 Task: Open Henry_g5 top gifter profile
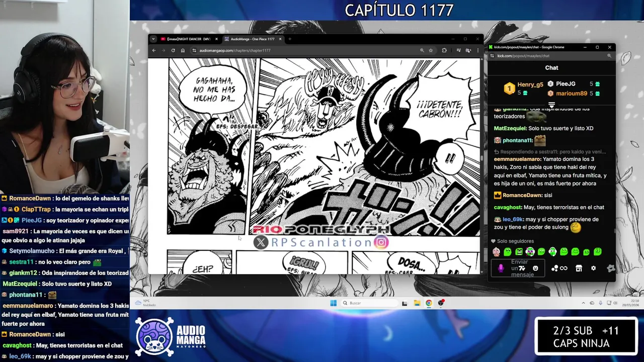click(x=530, y=85)
